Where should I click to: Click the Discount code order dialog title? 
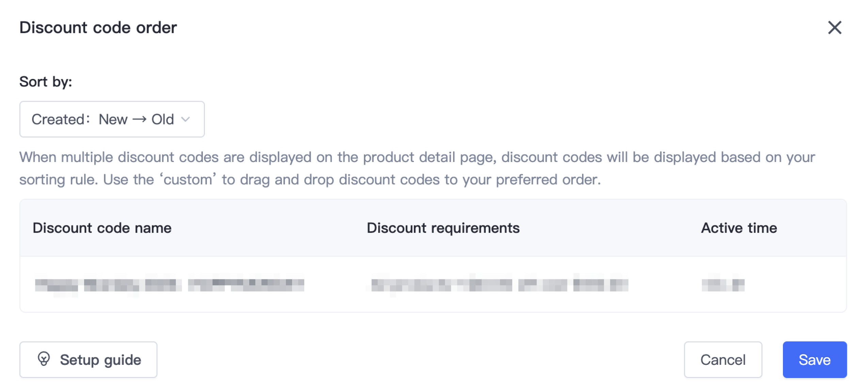click(x=98, y=28)
